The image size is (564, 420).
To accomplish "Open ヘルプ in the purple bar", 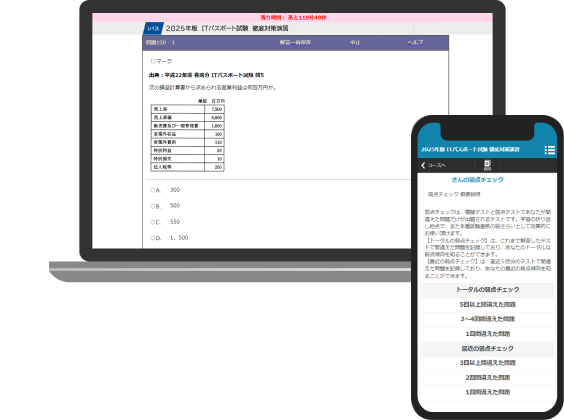I will tap(415, 42).
